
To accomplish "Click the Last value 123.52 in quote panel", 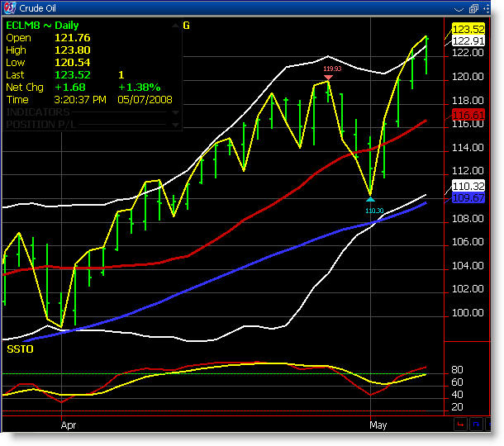I will 73,75.
